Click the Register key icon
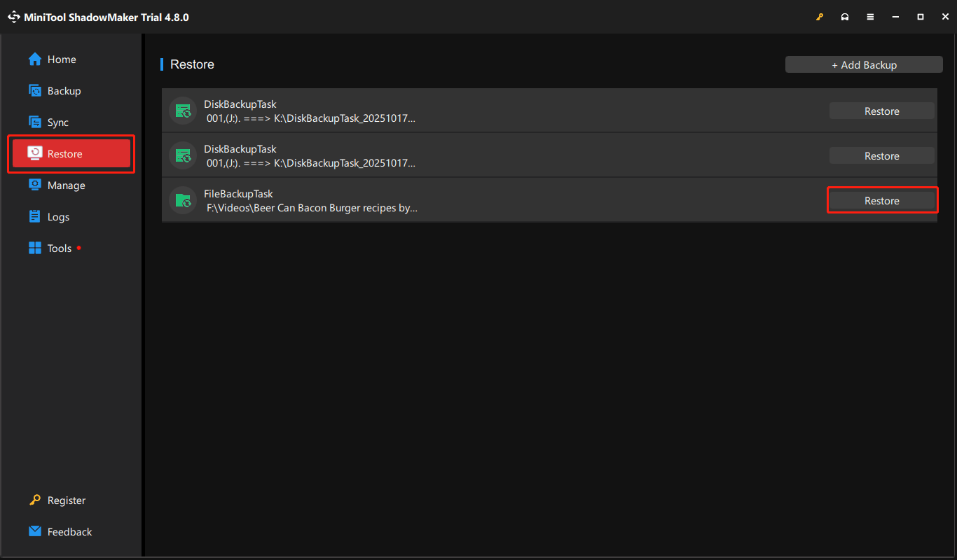The width and height of the screenshot is (957, 560). 35,500
